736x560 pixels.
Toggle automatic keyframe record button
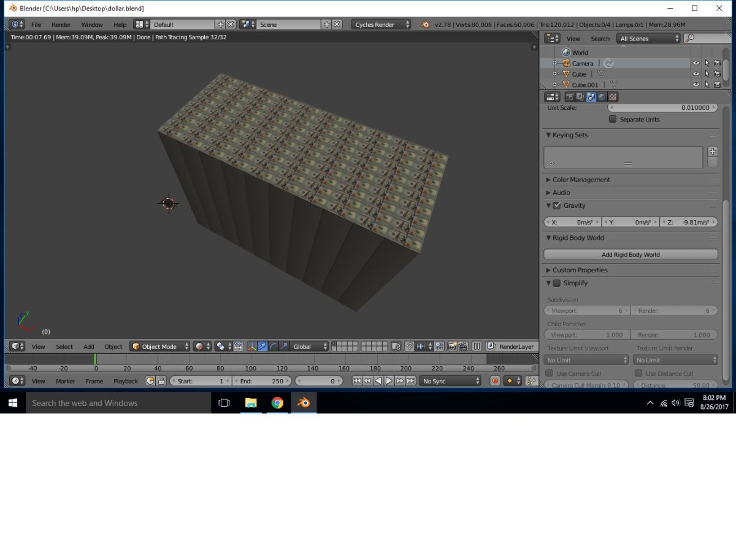coord(495,381)
